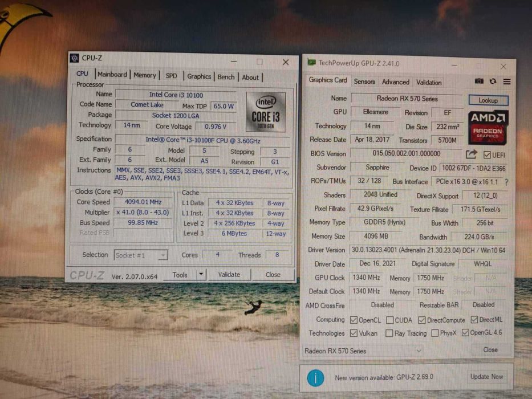532x399 pixels.
Task: Toggle the Ray Tracing checkbox
Action: tap(389, 333)
